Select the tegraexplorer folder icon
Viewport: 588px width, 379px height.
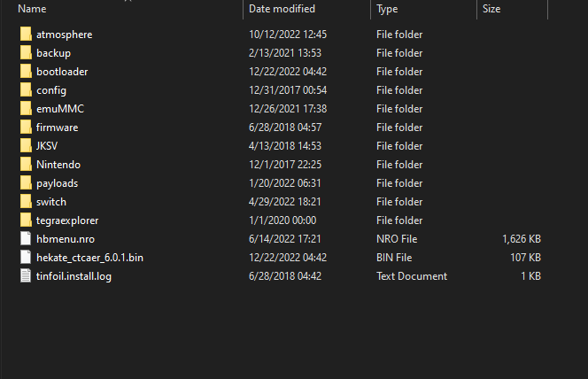click(x=26, y=220)
